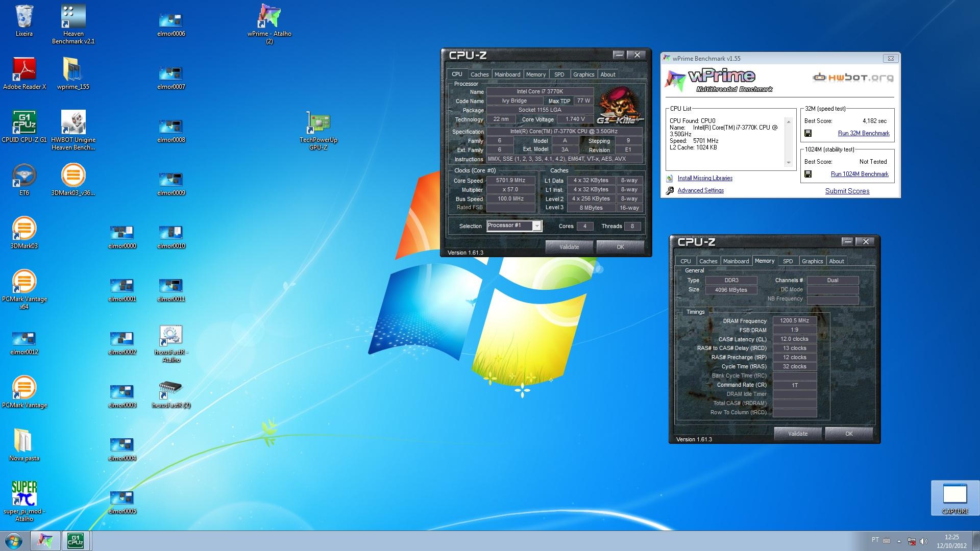Select the hexusFastR (2) chip icon
The width and height of the screenshot is (980, 551).
[171, 393]
